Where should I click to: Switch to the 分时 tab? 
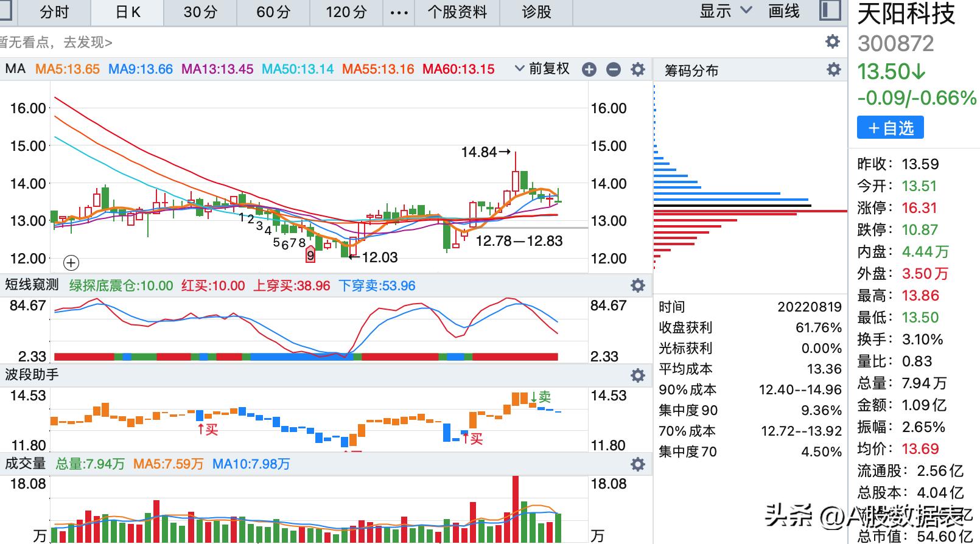pos(54,12)
